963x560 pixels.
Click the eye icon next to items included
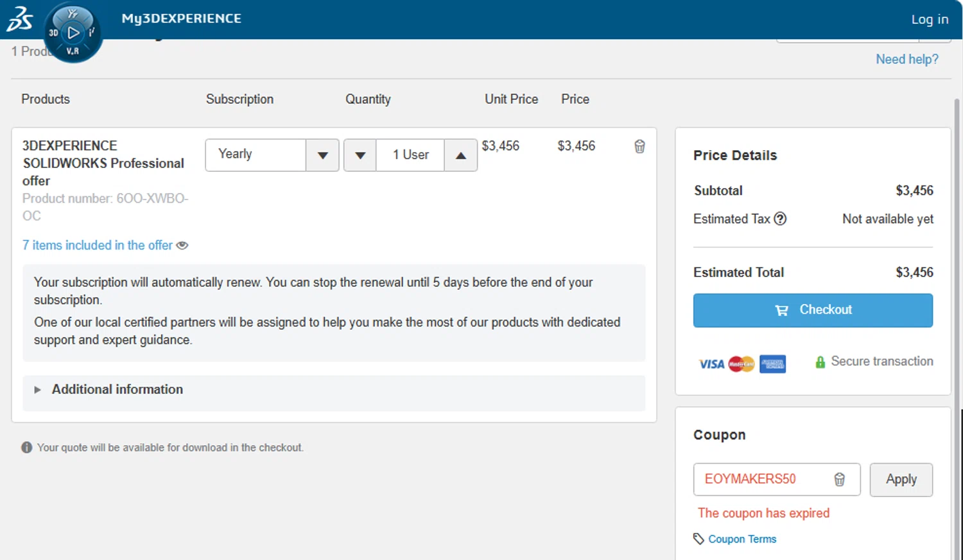[182, 245]
